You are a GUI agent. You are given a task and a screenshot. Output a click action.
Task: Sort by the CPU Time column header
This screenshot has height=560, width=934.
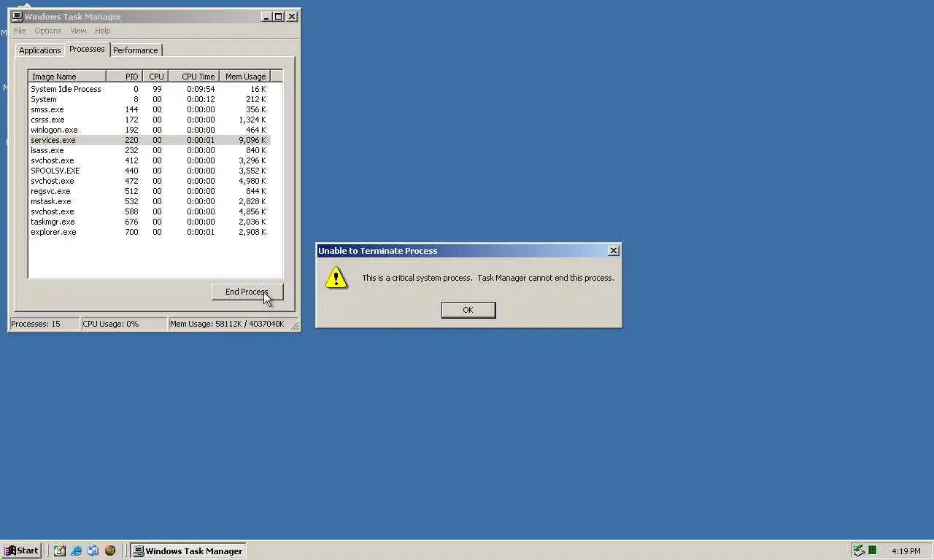[x=193, y=77]
